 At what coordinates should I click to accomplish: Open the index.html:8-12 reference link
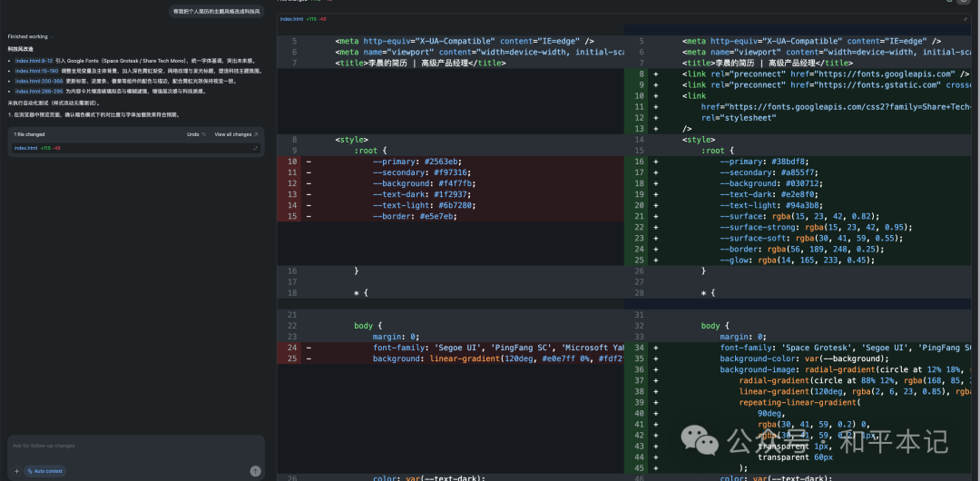(34, 62)
